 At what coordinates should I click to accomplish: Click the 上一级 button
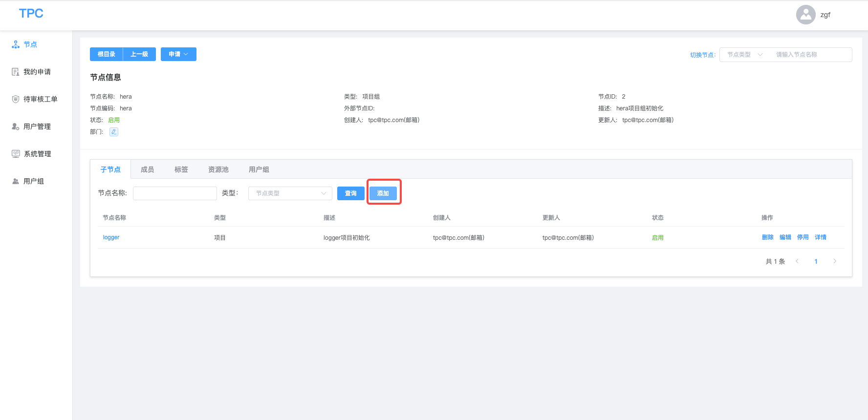pyautogui.click(x=139, y=54)
